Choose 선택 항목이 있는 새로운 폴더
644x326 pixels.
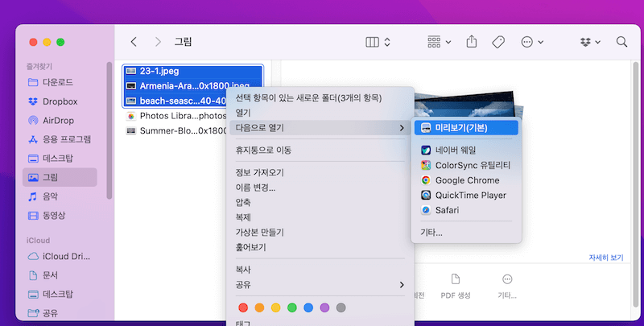click(320, 97)
